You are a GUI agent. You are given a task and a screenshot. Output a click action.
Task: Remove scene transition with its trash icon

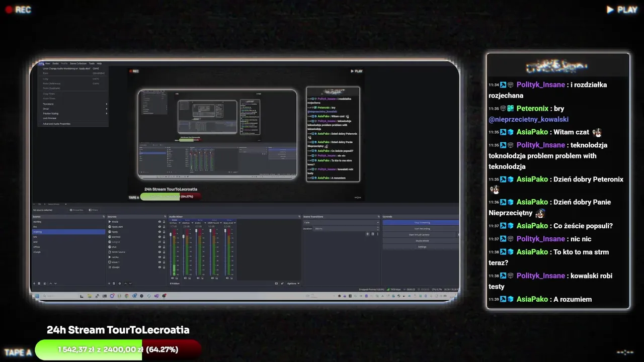373,234
